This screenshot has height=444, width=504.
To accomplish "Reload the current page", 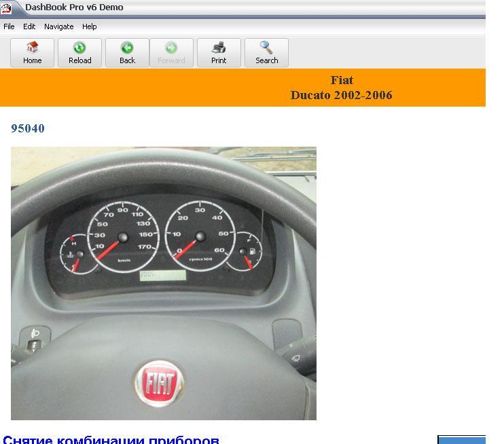I will pyautogui.click(x=79, y=53).
